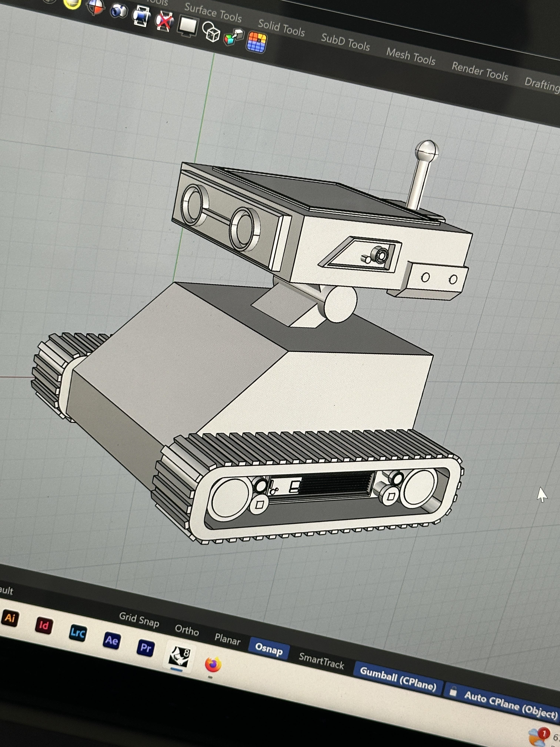Open Adobe Illustrator from the taskbar
The height and width of the screenshot is (747, 560).
pyautogui.click(x=10, y=618)
